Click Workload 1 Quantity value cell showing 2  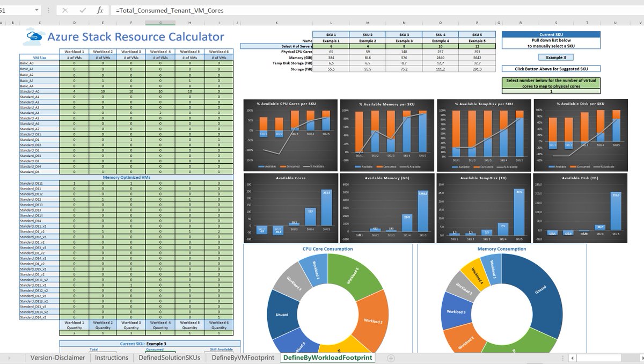point(74,333)
